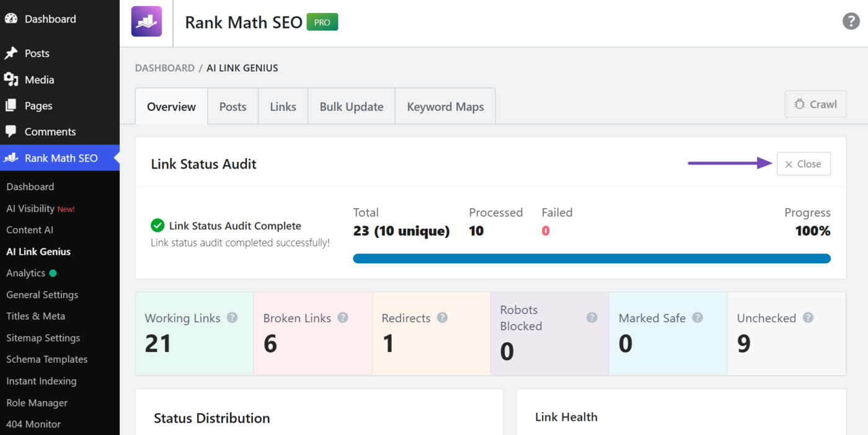Viewport: 868px width, 435px height.
Task: Click the Posts pin icon
Action: tap(11, 53)
